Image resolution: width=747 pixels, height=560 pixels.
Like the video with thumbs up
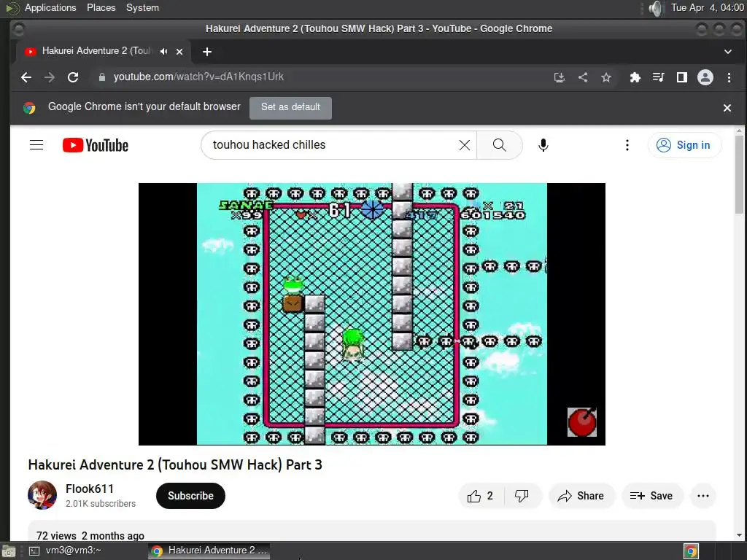coord(480,496)
